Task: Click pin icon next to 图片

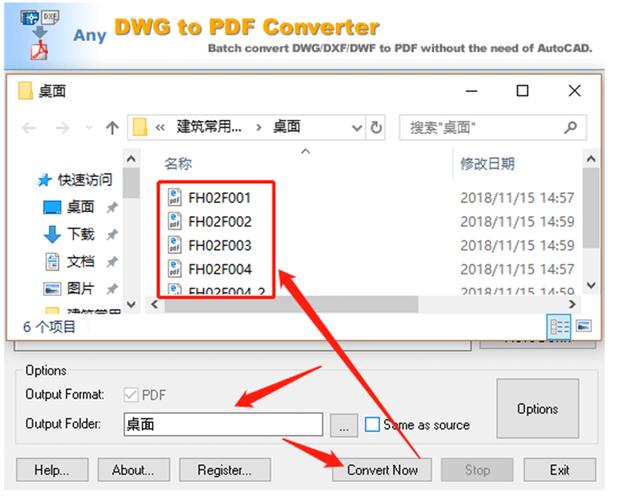Action: click(x=112, y=288)
